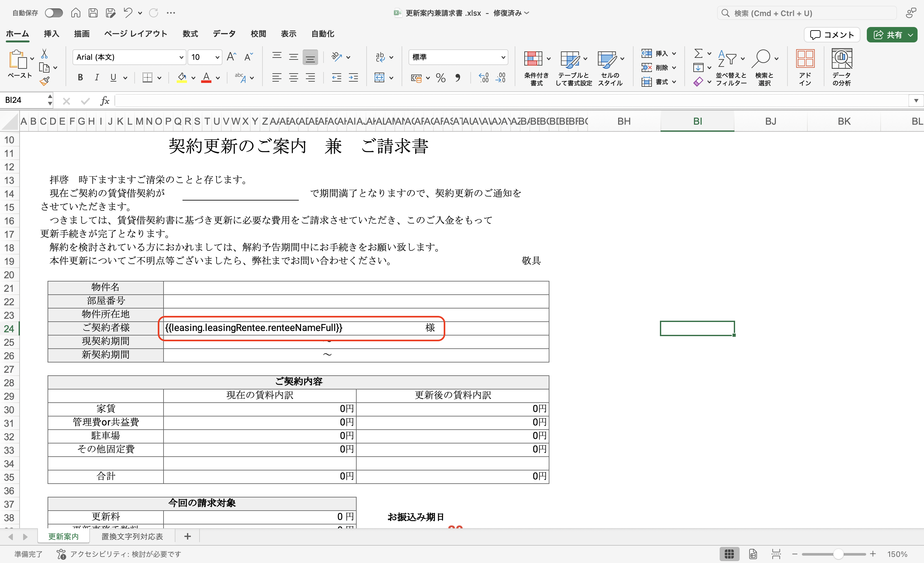Align text right
The image size is (924, 563).
(x=310, y=78)
